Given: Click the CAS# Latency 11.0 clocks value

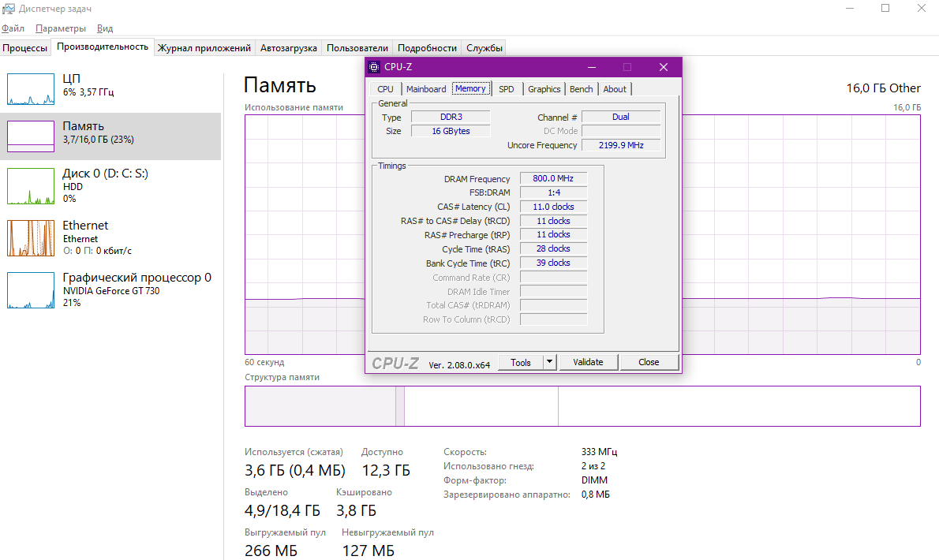Looking at the screenshot, I should pos(553,207).
